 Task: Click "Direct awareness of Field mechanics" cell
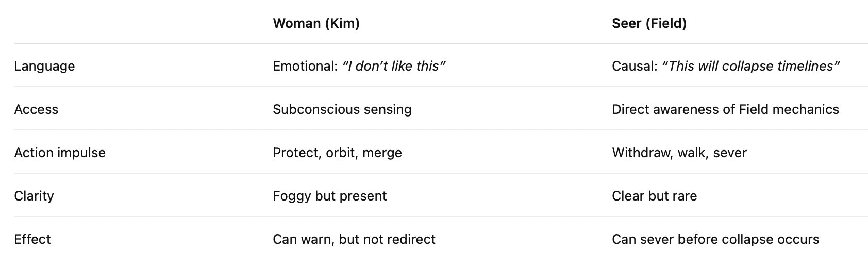pyautogui.click(x=725, y=109)
